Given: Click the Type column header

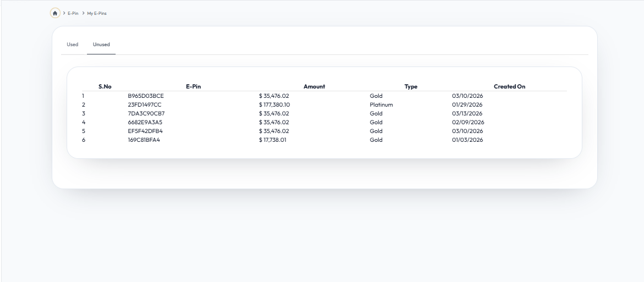Looking at the screenshot, I should pos(411,86).
